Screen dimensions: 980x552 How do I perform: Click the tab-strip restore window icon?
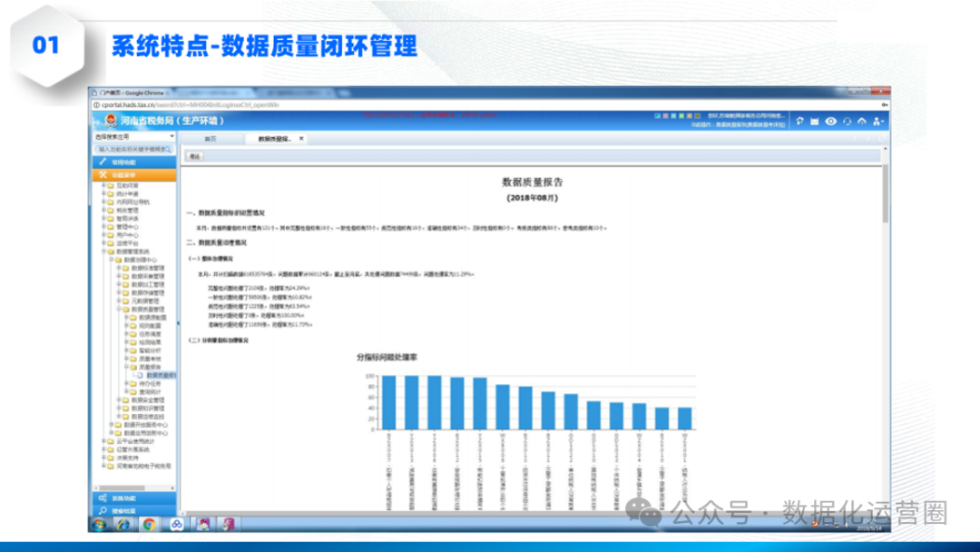881,138
